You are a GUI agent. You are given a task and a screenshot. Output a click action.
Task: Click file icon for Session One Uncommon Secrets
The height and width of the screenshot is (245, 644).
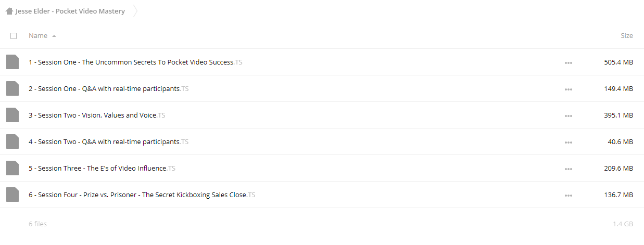tap(12, 62)
